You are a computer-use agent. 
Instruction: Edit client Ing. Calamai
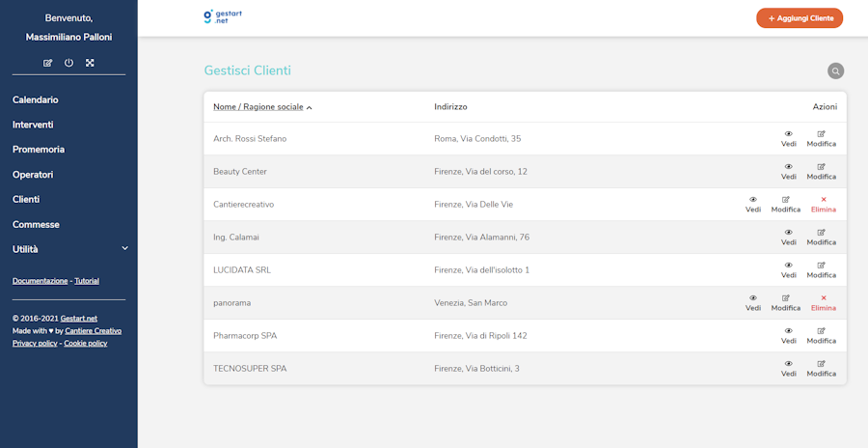coord(821,238)
